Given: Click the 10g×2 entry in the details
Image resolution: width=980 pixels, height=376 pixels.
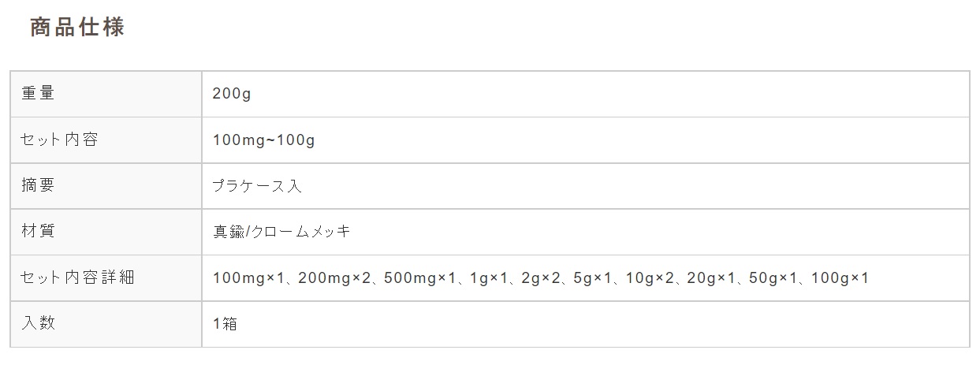Looking at the screenshot, I should (x=650, y=277).
